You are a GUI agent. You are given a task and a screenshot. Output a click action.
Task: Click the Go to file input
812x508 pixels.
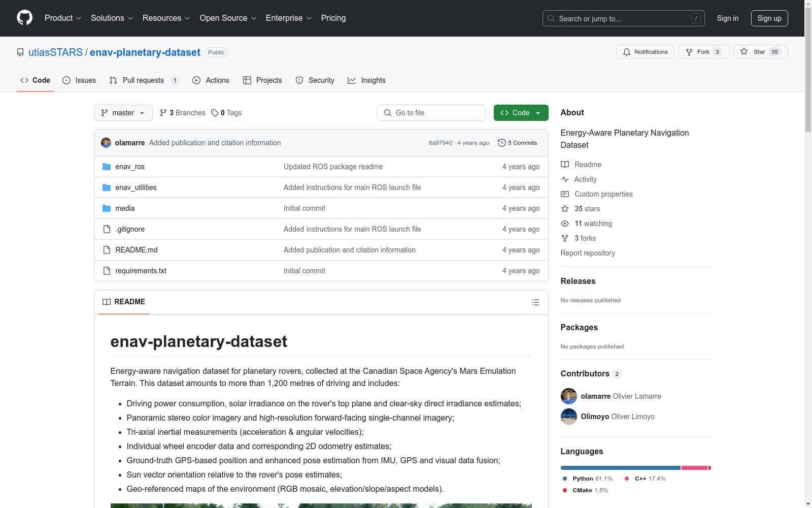pos(431,113)
